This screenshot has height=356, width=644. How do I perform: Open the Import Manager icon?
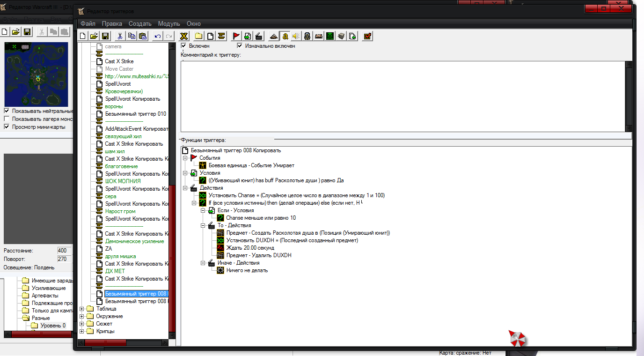pos(352,36)
